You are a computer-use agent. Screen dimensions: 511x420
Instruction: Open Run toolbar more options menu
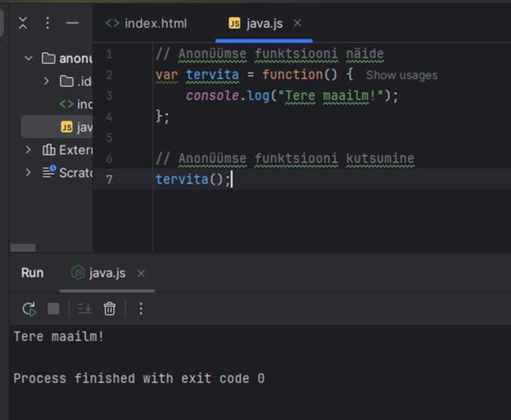pyautogui.click(x=141, y=309)
